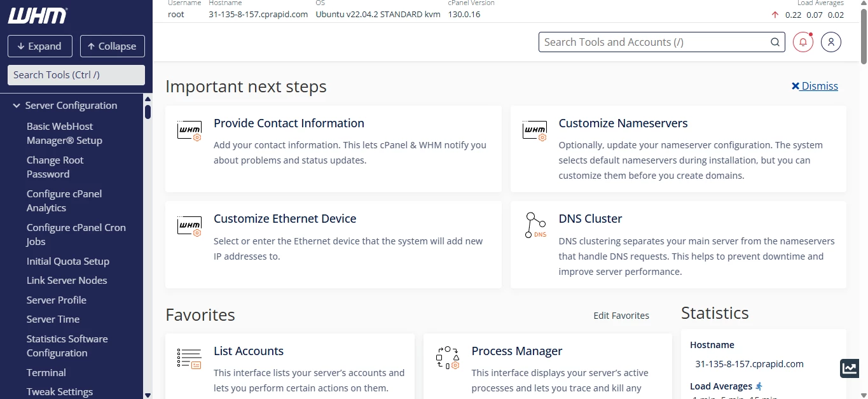Click the floating statistics chart icon

coord(850,368)
